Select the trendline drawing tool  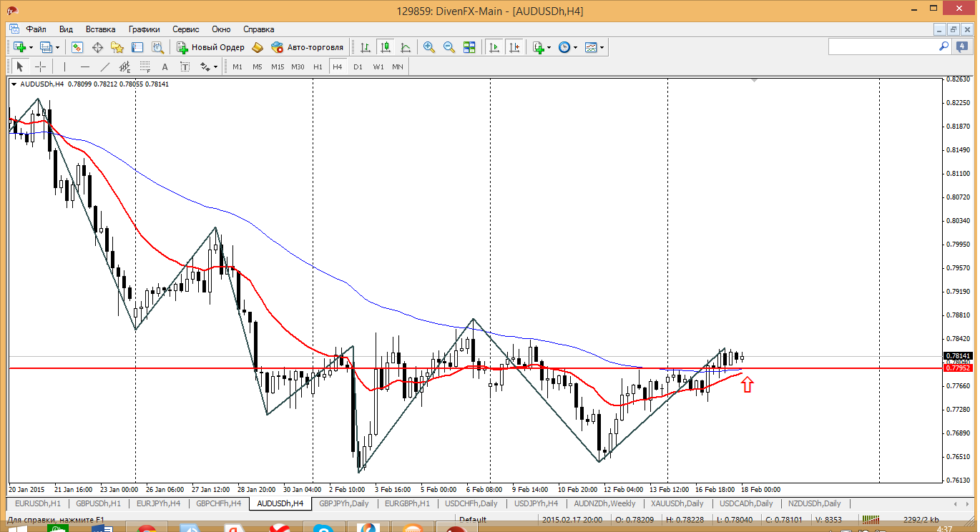[105, 66]
